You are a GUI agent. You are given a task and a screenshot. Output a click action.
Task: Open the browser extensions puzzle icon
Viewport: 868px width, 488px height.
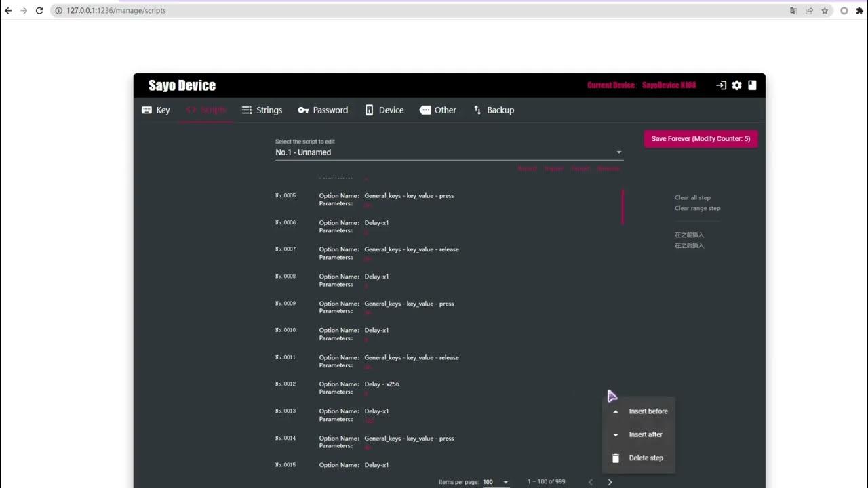point(860,11)
